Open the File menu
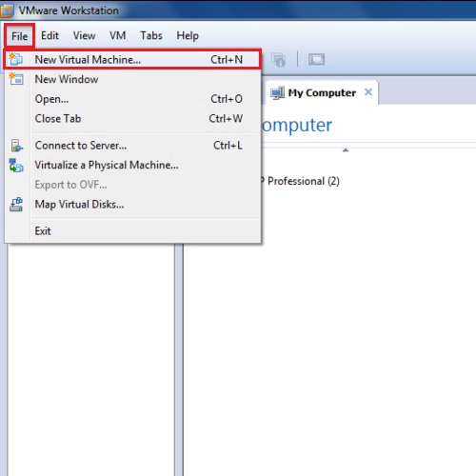 tap(20, 36)
